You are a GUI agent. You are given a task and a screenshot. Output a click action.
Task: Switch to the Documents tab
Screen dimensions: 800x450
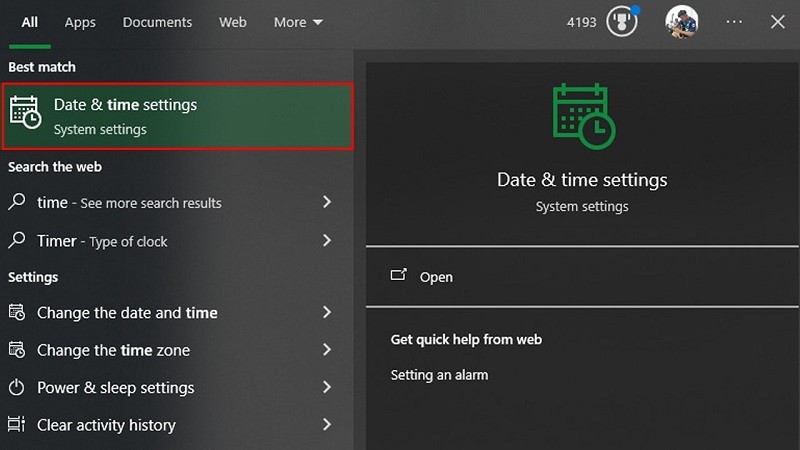(x=157, y=22)
